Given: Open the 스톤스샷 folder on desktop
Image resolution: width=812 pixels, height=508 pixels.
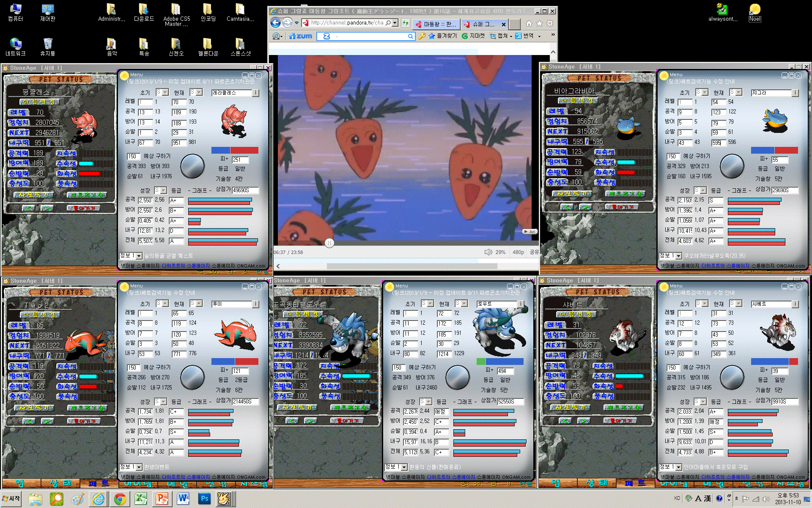Looking at the screenshot, I should (240, 47).
